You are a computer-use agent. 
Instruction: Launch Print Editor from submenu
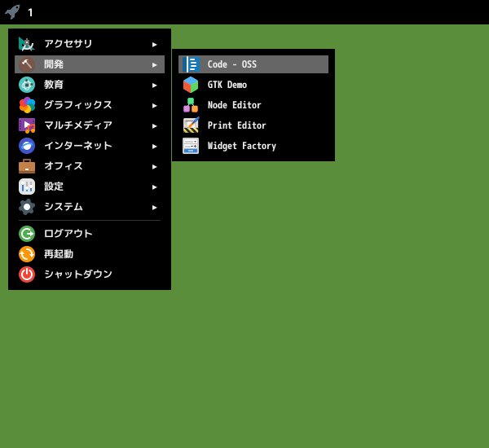click(253, 125)
